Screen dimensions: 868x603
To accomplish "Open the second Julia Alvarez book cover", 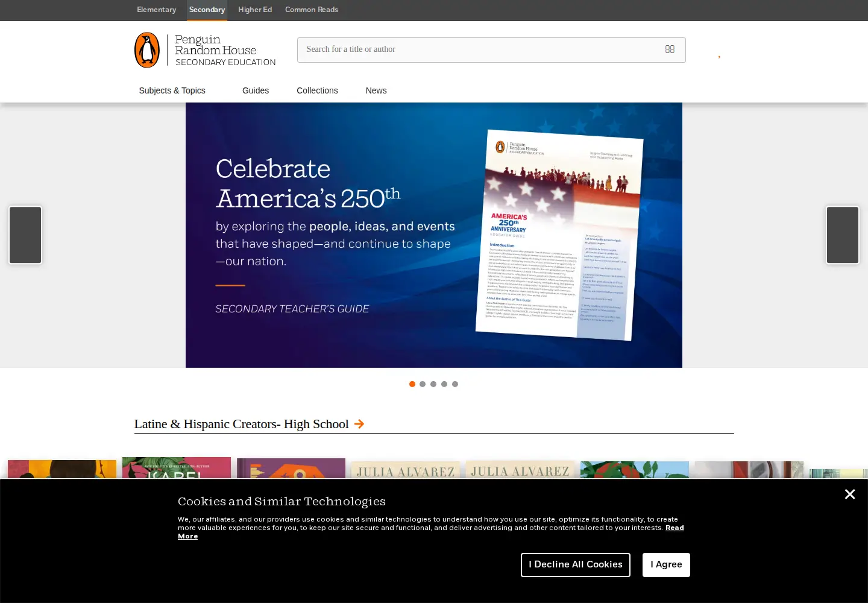I will coord(520,471).
